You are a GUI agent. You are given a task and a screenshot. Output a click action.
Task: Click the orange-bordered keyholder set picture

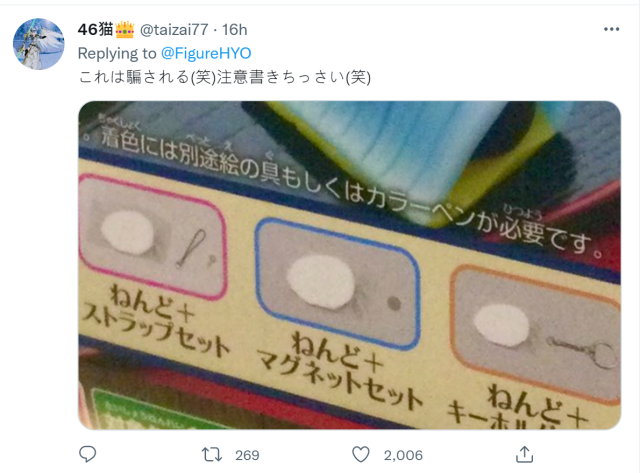click(x=537, y=333)
